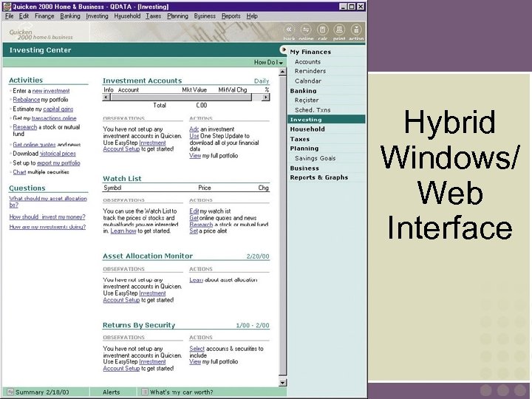Viewport: 532px width, 399px height.
Task: Select Calendar in the side panel
Action: [x=307, y=81]
